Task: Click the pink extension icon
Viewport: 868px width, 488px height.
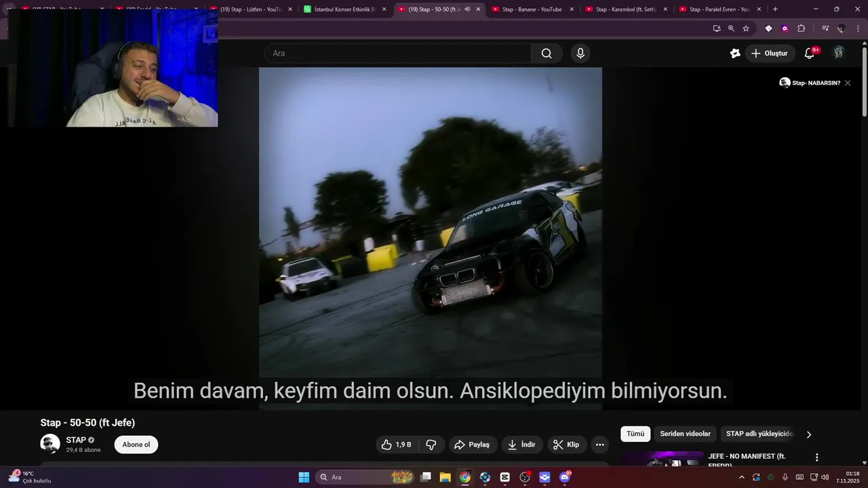Action: point(785,28)
